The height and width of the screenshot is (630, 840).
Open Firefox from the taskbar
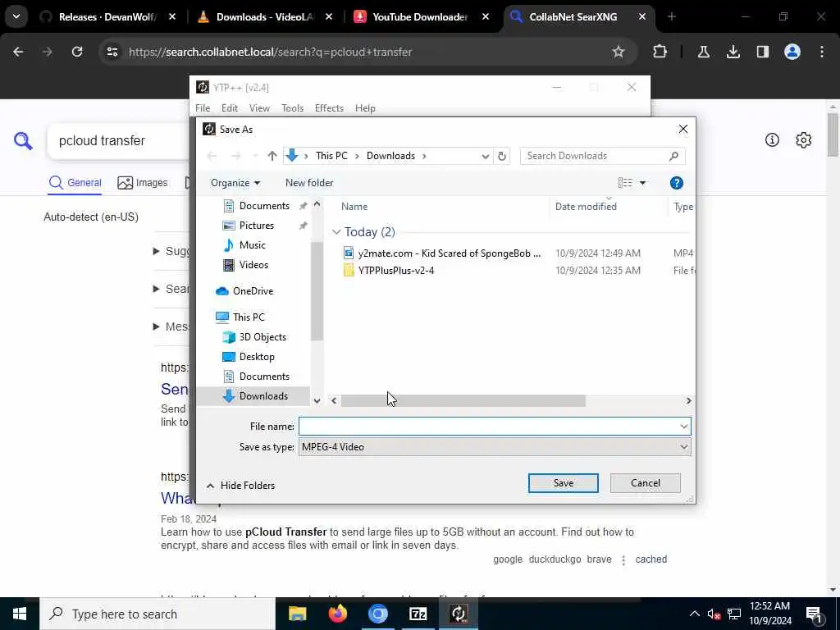[x=337, y=614]
